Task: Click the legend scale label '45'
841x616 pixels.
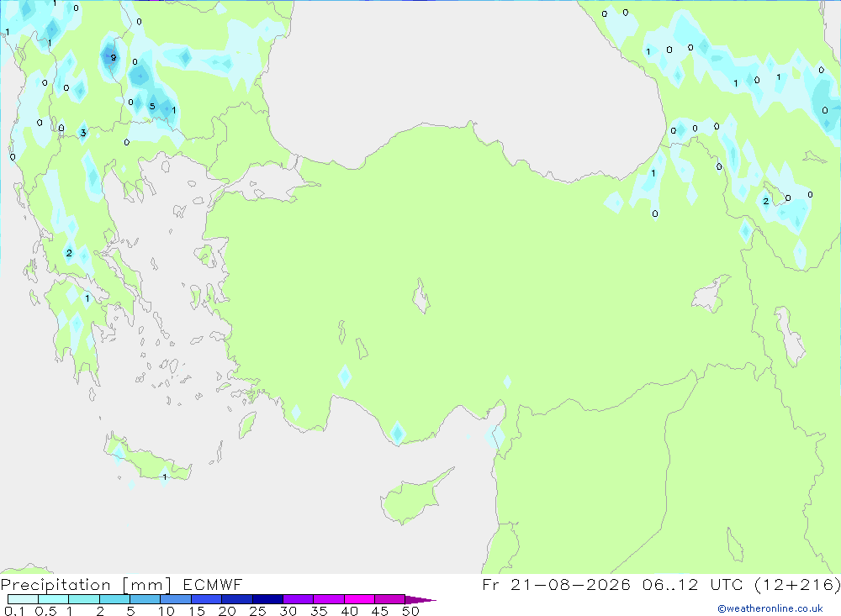Action: tap(380, 611)
